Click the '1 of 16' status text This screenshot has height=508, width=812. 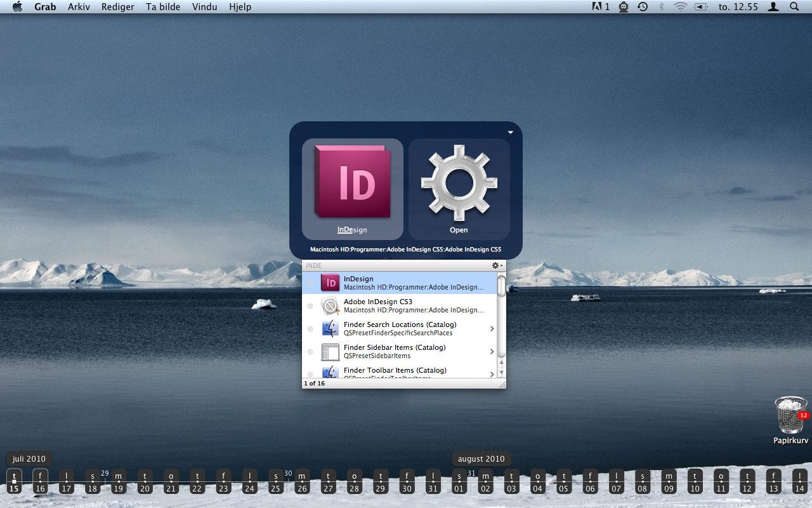[x=315, y=384]
